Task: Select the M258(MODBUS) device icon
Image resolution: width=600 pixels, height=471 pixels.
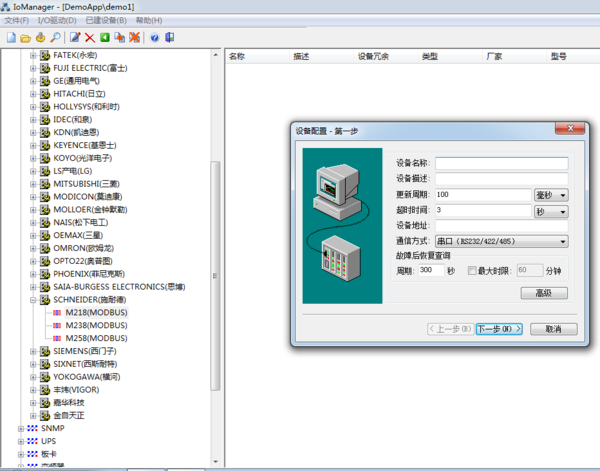Action: pyautogui.click(x=57, y=338)
